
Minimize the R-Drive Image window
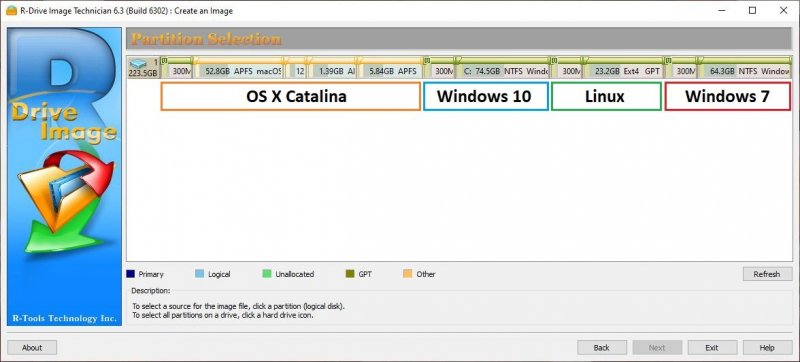[721, 10]
